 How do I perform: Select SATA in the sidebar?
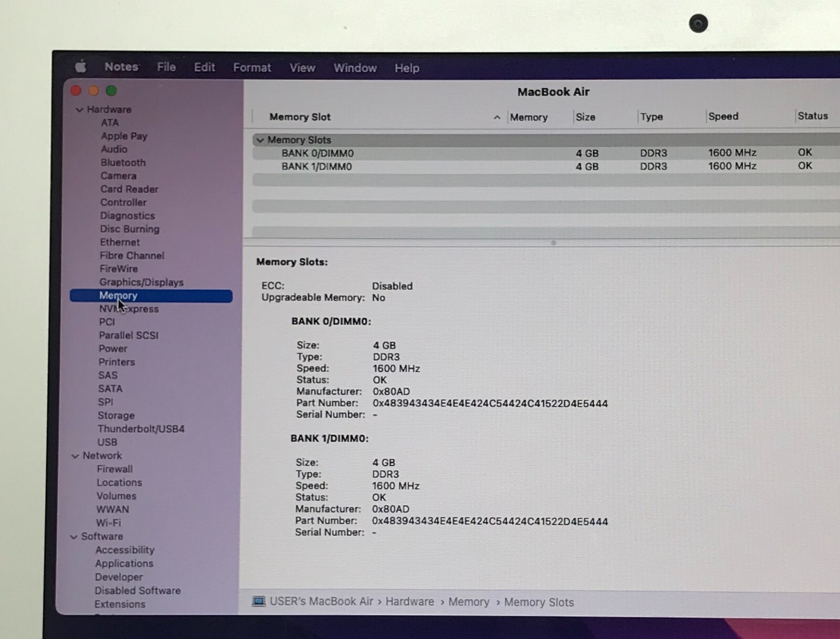click(x=110, y=389)
